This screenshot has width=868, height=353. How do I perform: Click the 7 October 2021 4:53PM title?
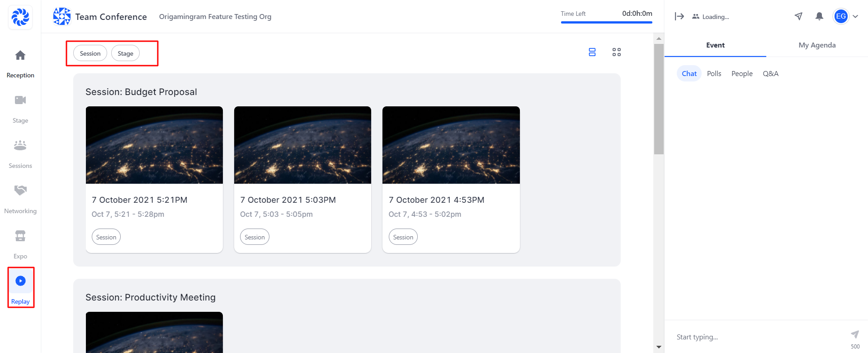click(437, 200)
